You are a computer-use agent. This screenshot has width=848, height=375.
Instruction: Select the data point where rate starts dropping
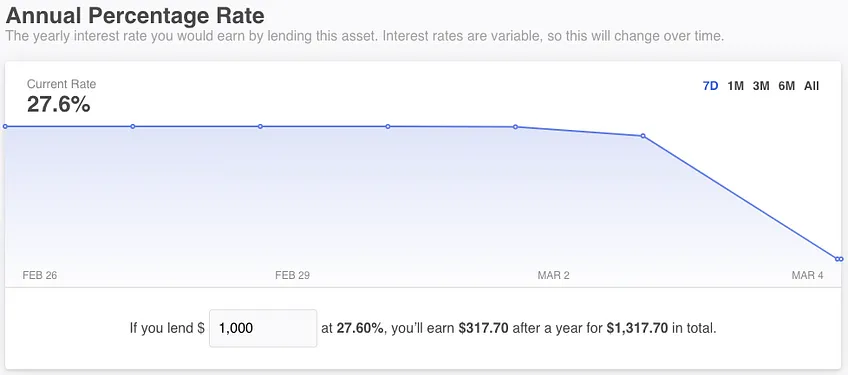(643, 136)
